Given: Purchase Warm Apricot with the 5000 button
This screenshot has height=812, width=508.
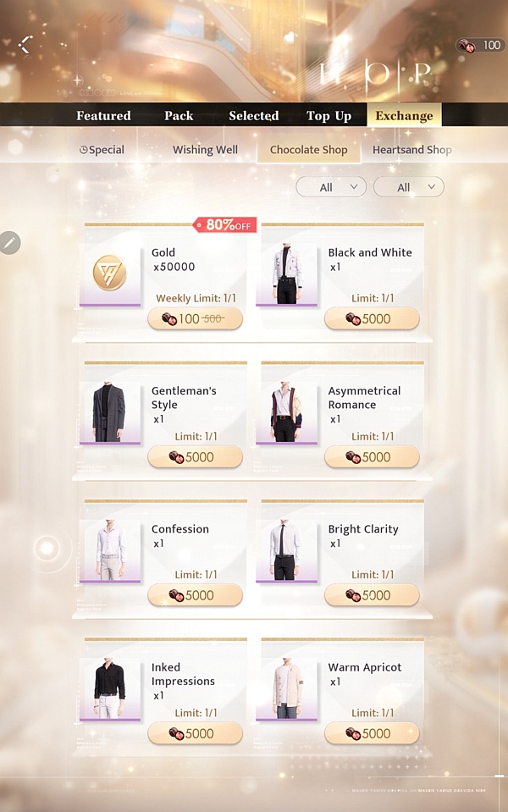Looking at the screenshot, I should [x=372, y=733].
